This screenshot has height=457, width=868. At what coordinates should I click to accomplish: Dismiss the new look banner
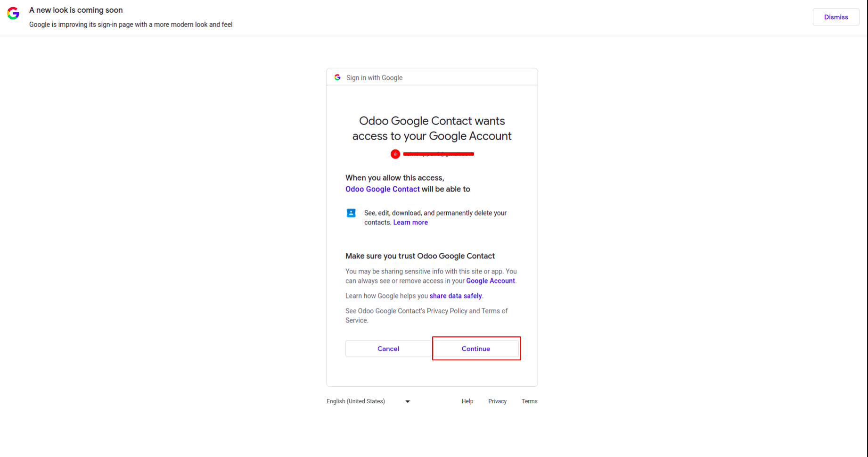[x=835, y=17]
